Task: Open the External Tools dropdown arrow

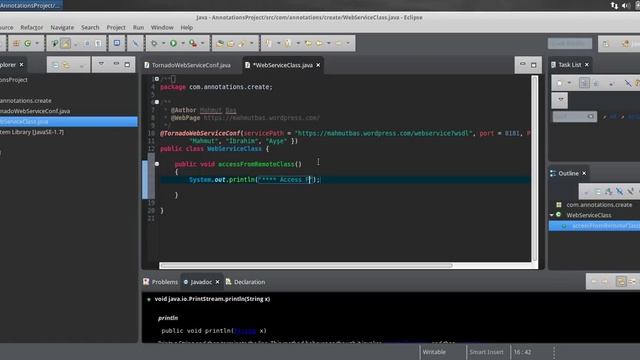Action: [202, 43]
